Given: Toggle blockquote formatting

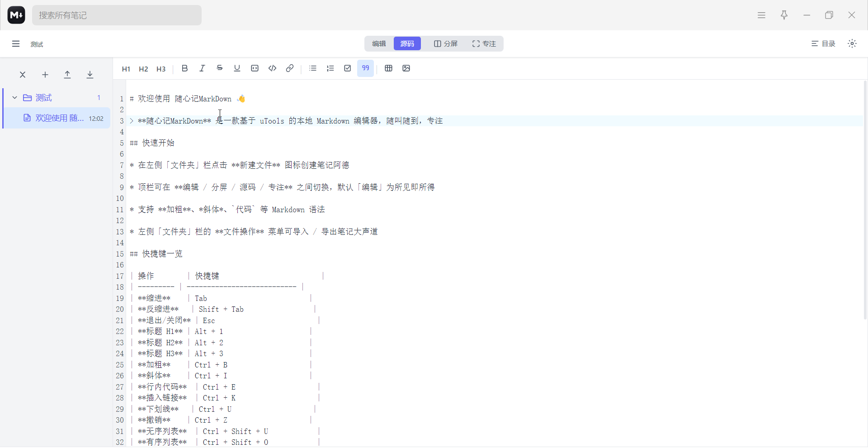Looking at the screenshot, I should click(x=365, y=68).
